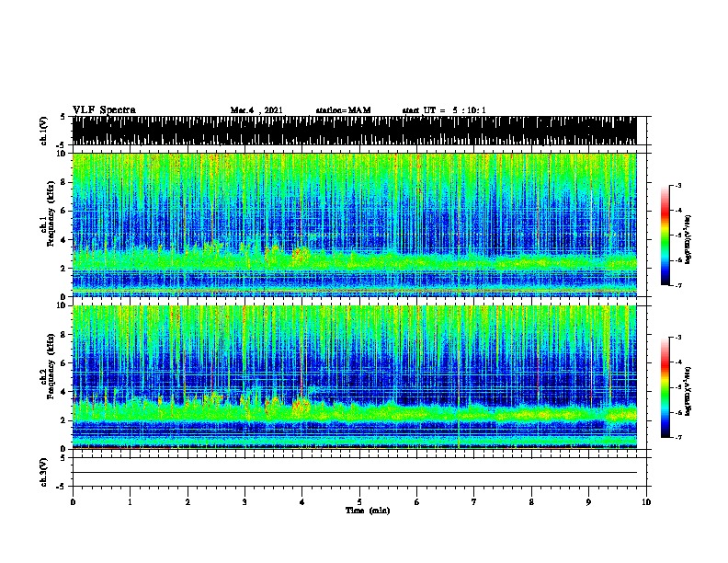Click the "9" minute tick on time axis
Viewport: 728px width, 563px height.
[588, 502]
